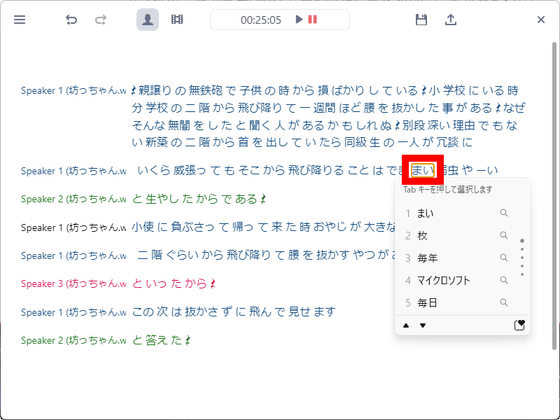Open the emoji panel icon in the IME popup
This screenshot has width=560, height=420.
(x=519, y=325)
